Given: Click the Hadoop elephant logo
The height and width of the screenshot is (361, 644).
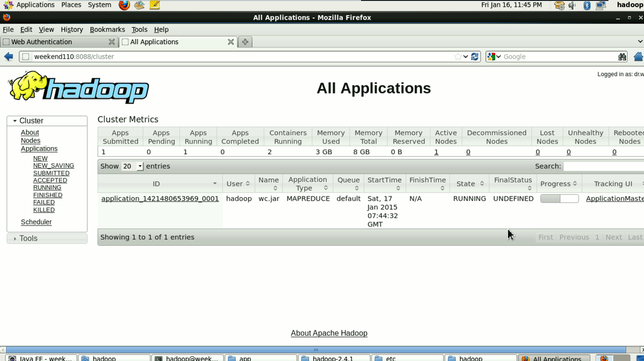Looking at the screenshot, I should click(78, 87).
